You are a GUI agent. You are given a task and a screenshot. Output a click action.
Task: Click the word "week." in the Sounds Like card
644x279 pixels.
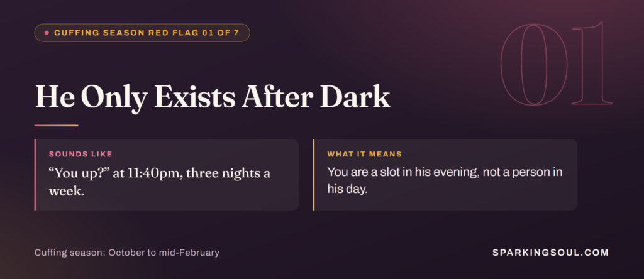67,191
